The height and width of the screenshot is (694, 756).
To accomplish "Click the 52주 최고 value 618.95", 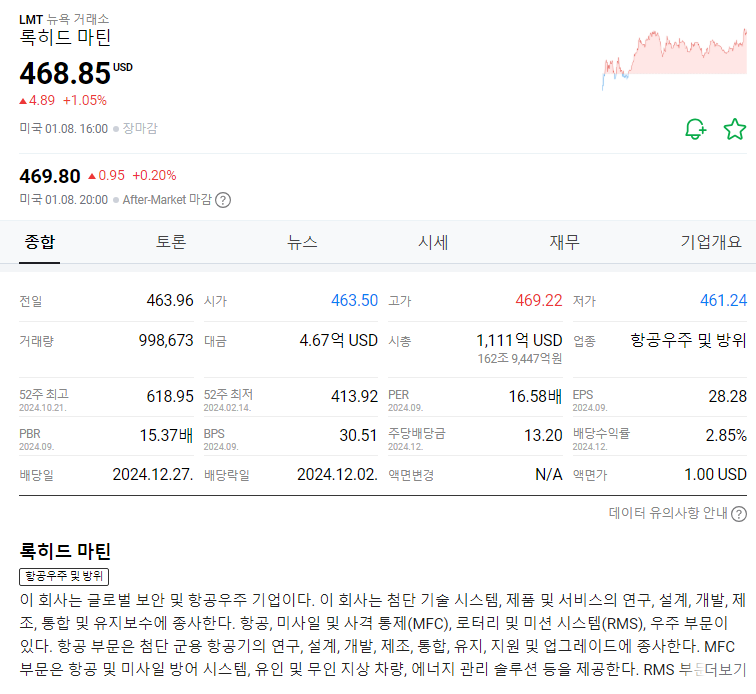I will [170, 396].
